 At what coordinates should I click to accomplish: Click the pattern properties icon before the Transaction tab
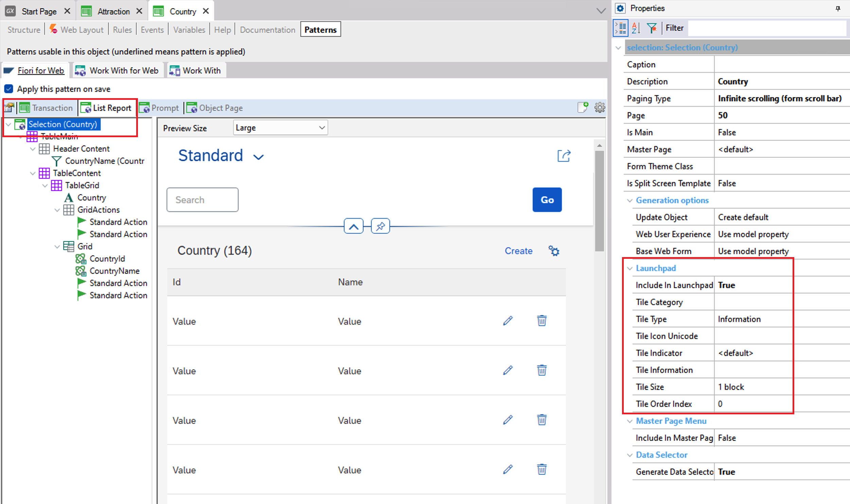click(9, 108)
